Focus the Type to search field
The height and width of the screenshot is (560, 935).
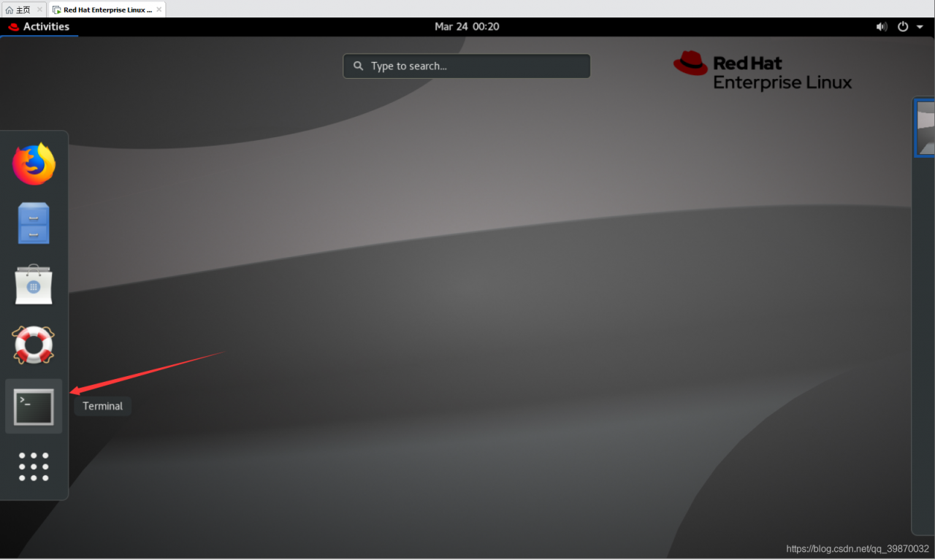point(467,66)
